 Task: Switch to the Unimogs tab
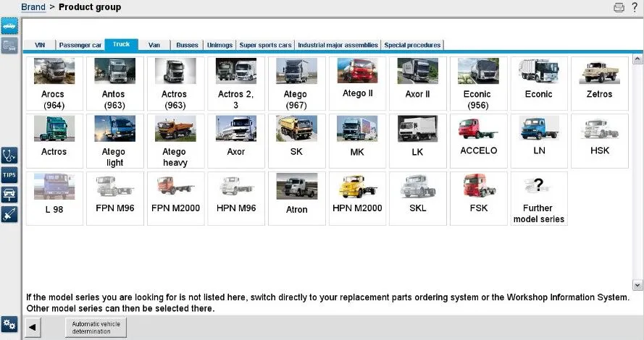tap(219, 45)
